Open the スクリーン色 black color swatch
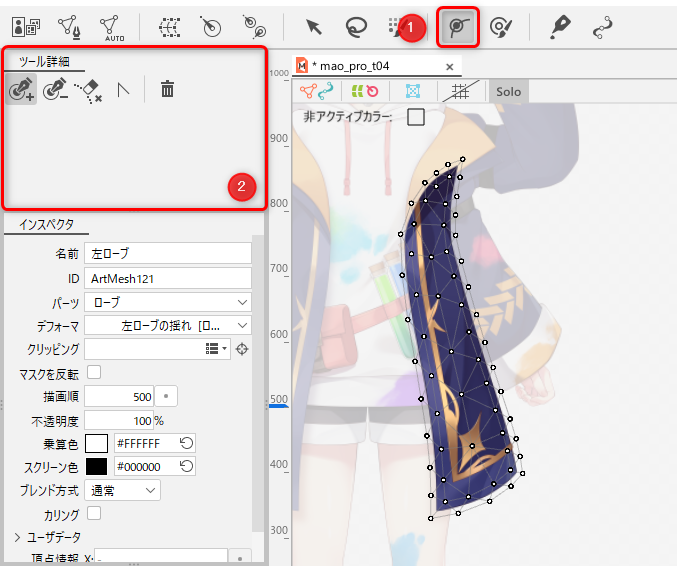The image size is (677, 566). pos(96,466)
